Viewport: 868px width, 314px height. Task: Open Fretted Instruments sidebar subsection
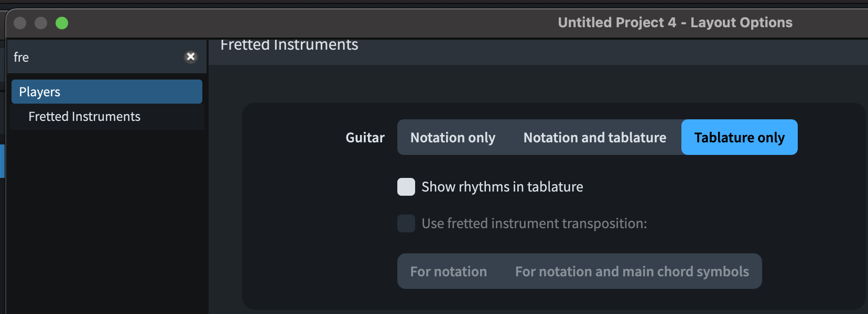84,117
